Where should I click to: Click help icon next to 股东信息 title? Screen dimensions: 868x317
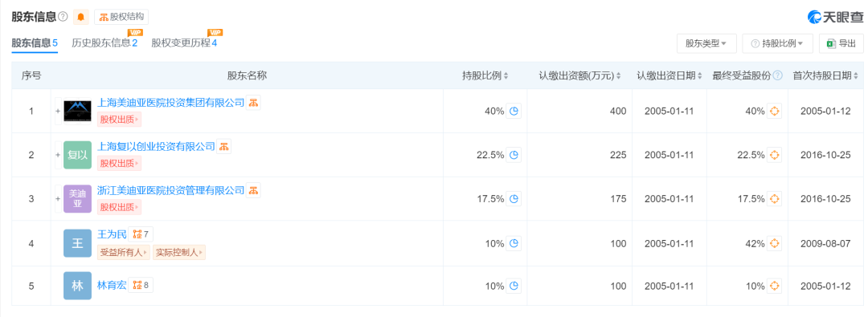(x=63, y=17)
